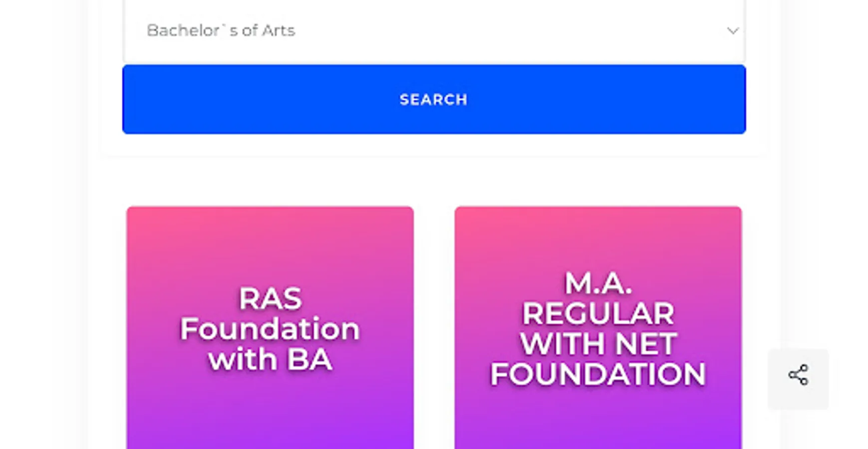Click the "with BA" text on the first card
Viewport: 868px width, 449px height.
click(270, 360)
